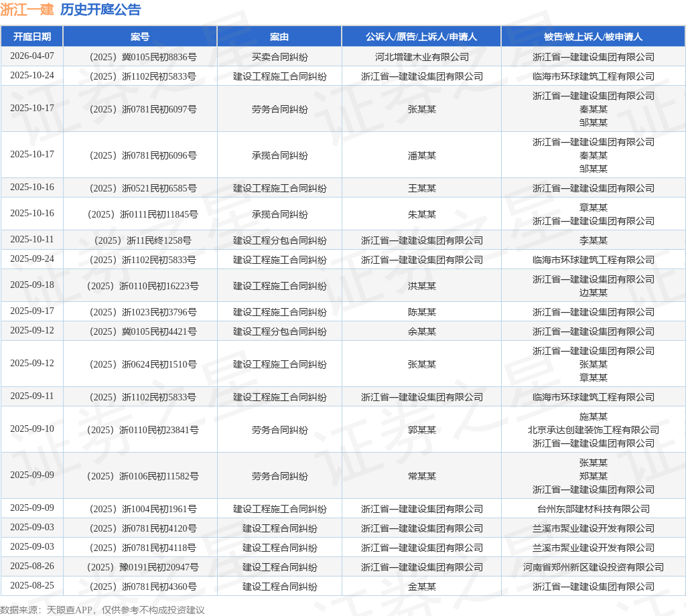Click case number (2025)浙0521民初6585号
The height and width of the screenshot is (616, 686).
pos(143,188)
